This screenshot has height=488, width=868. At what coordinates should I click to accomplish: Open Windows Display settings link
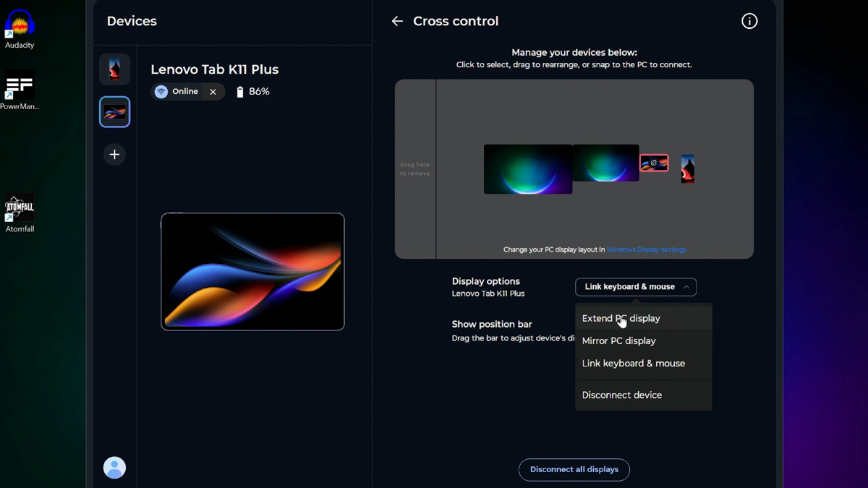tap(647, 249)
